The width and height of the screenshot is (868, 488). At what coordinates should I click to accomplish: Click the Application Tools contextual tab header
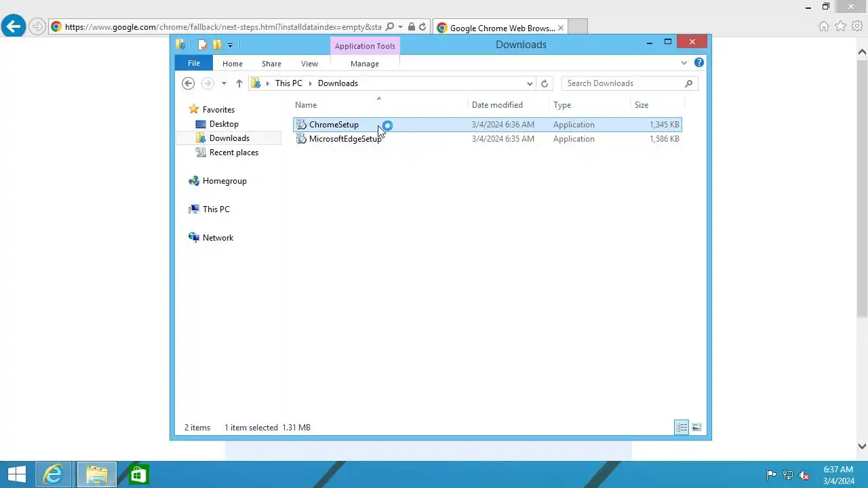365,46
